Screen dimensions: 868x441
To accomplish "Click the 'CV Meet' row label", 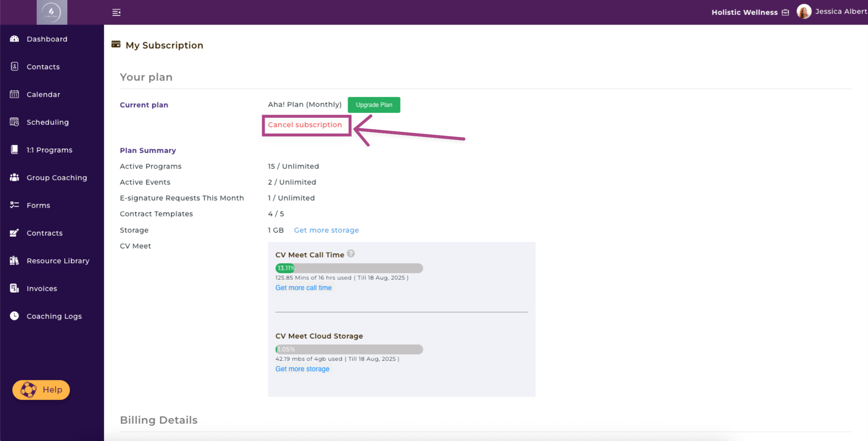I will tap(135, 246).
